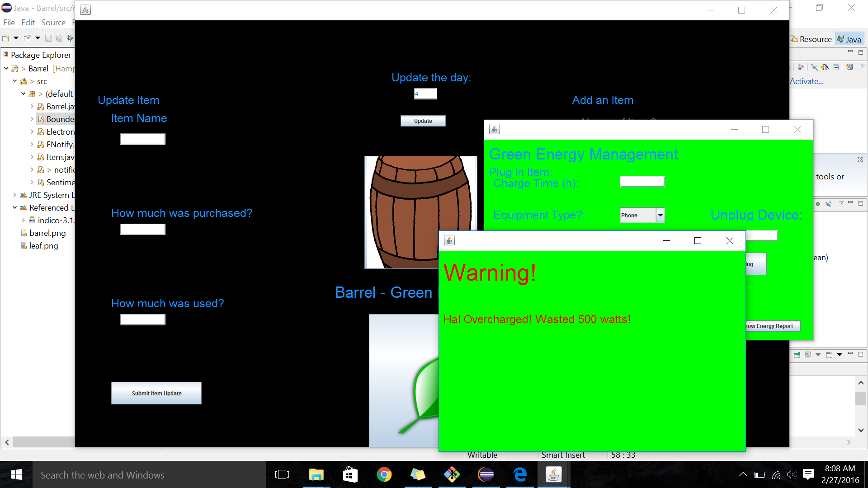Image resolution: width=868 pixels, height=488 pixels.
Task: Select the Java perspective button
Action: click(x=849, y=39)
